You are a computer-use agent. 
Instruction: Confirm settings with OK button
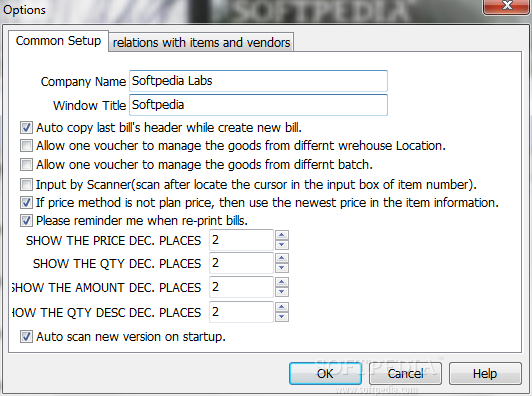click(x=325, y=374)
